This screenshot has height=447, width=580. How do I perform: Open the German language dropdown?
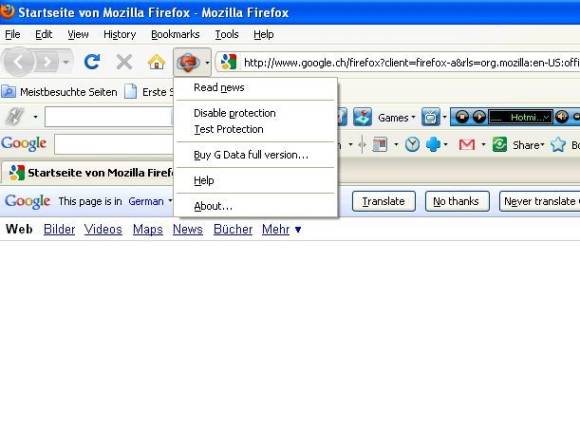point(150,201)
